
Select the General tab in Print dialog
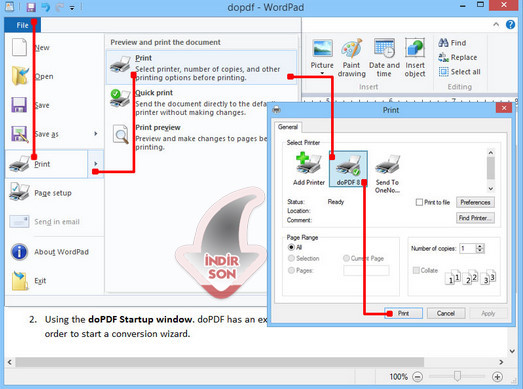(x=288, y=127)
